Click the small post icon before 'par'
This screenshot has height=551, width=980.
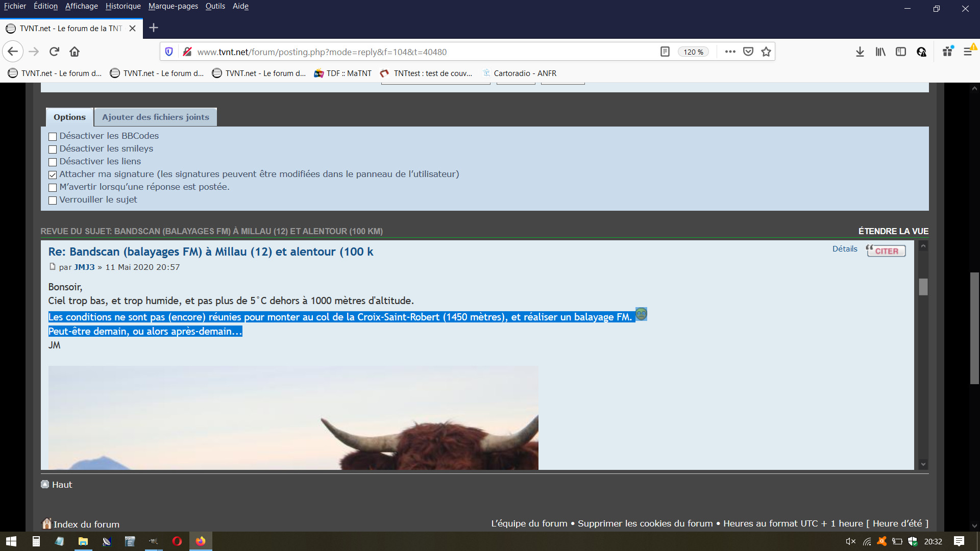[52, 266]
